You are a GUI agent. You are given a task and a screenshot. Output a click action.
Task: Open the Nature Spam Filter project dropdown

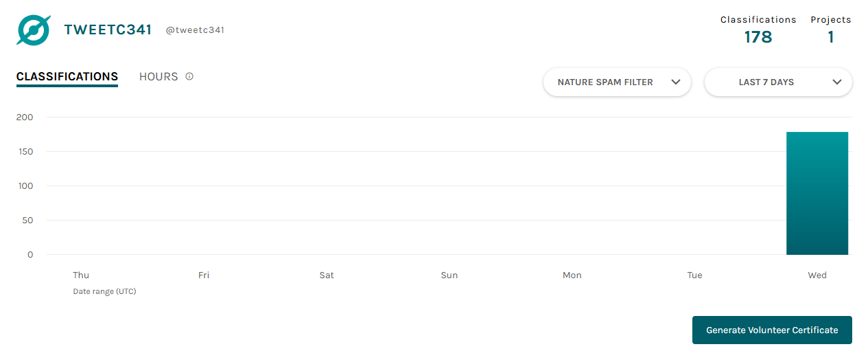tap(617, 82)
